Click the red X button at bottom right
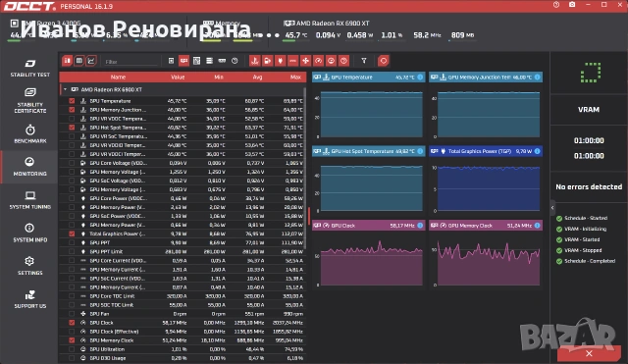 (x=589, y=353)
